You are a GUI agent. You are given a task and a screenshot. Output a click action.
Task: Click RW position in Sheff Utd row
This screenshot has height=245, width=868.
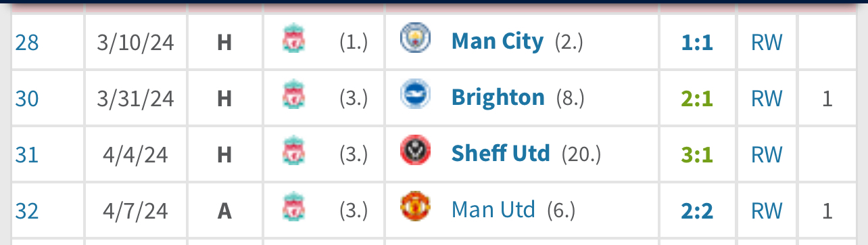767,155
